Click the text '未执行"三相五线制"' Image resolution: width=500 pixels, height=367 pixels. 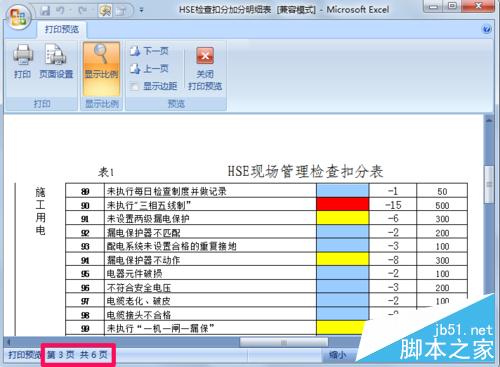(148, 205)
